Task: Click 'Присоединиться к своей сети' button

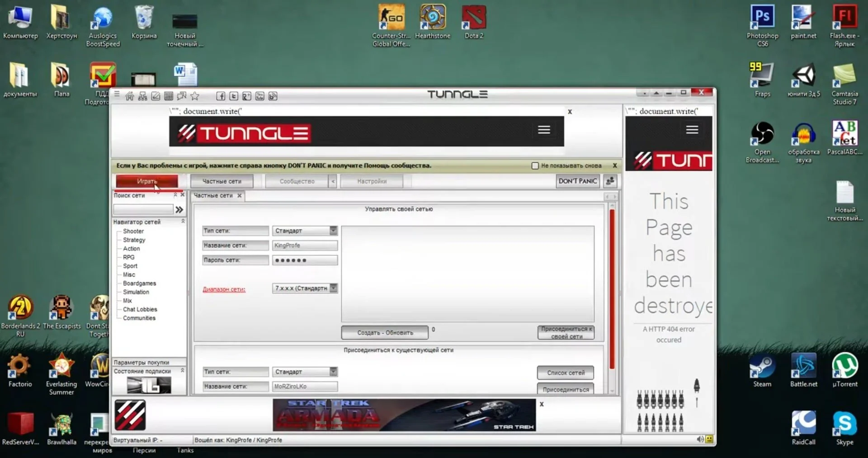Action: [x=566, y=333]
